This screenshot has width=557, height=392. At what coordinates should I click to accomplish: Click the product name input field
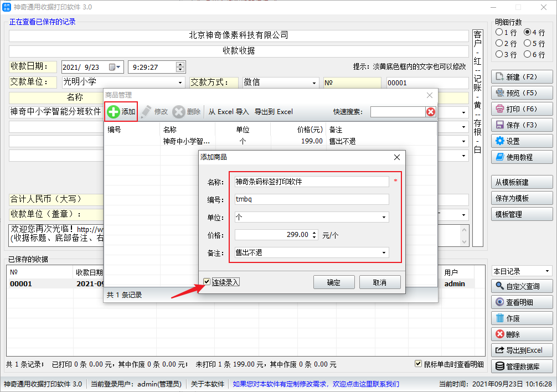click(311, 182)
